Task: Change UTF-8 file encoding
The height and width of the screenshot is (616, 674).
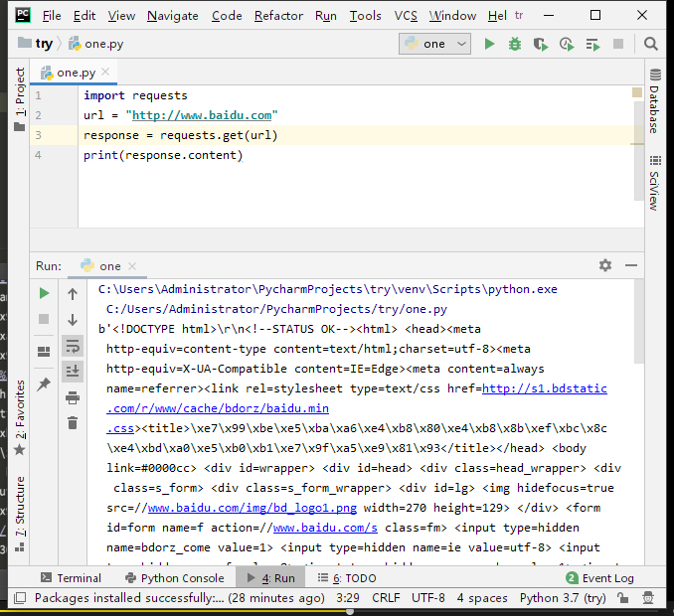Action: [x=427, y=598]
